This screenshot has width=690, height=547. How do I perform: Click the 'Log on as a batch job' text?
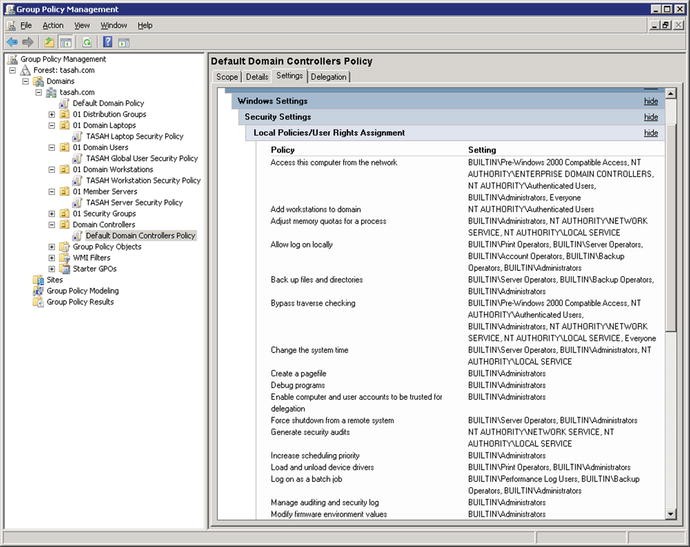pyautogui.click(x=306, y=479)
